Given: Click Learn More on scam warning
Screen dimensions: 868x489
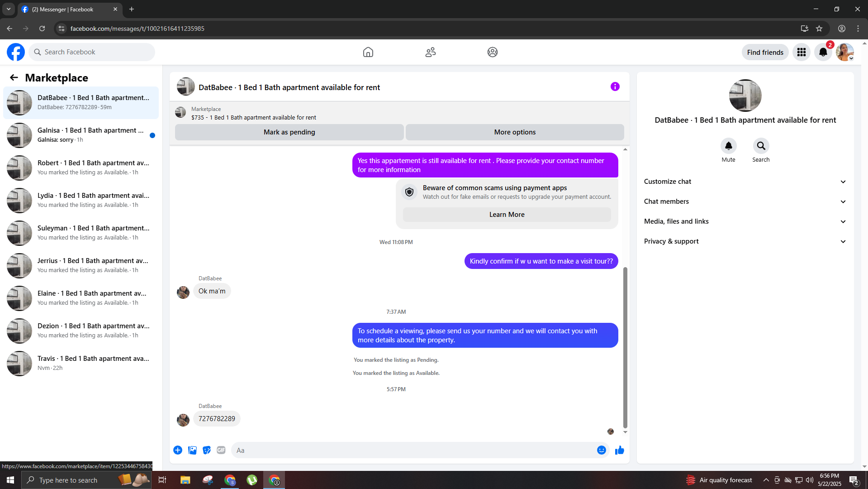Looking at the screenshot, I should pos(507,215).
